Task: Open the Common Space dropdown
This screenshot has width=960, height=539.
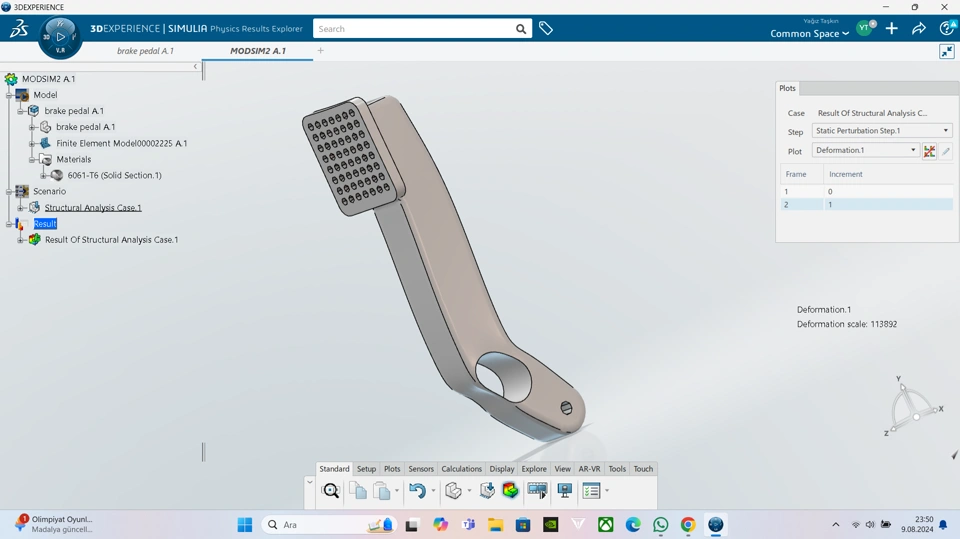Action: 809,34
